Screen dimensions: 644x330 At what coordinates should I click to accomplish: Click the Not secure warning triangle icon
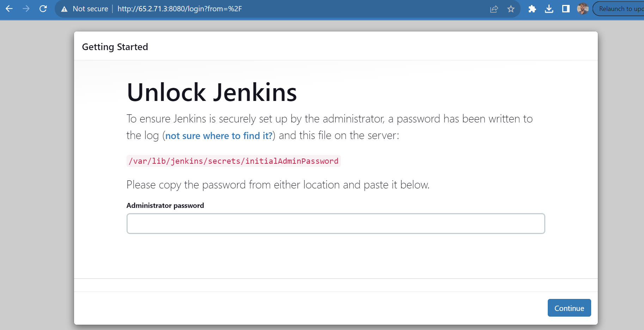click(64, 9)
